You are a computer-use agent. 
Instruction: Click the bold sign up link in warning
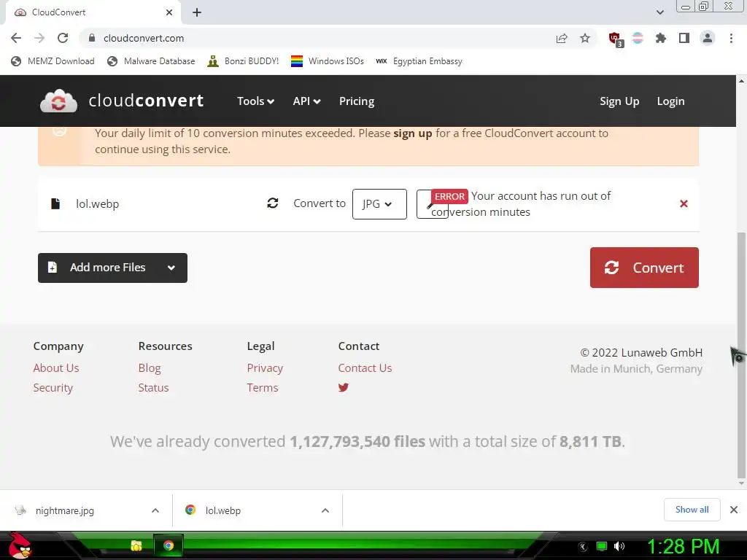(413, 133)
